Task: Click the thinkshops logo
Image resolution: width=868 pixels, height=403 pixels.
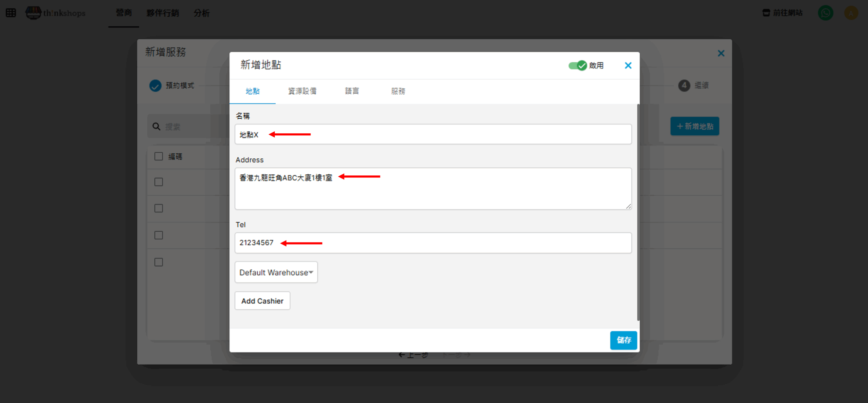Action: (56, 13)
